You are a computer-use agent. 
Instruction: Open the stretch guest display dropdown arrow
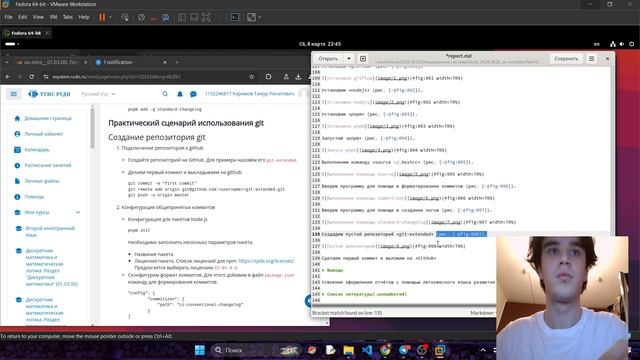click(260, 17)
